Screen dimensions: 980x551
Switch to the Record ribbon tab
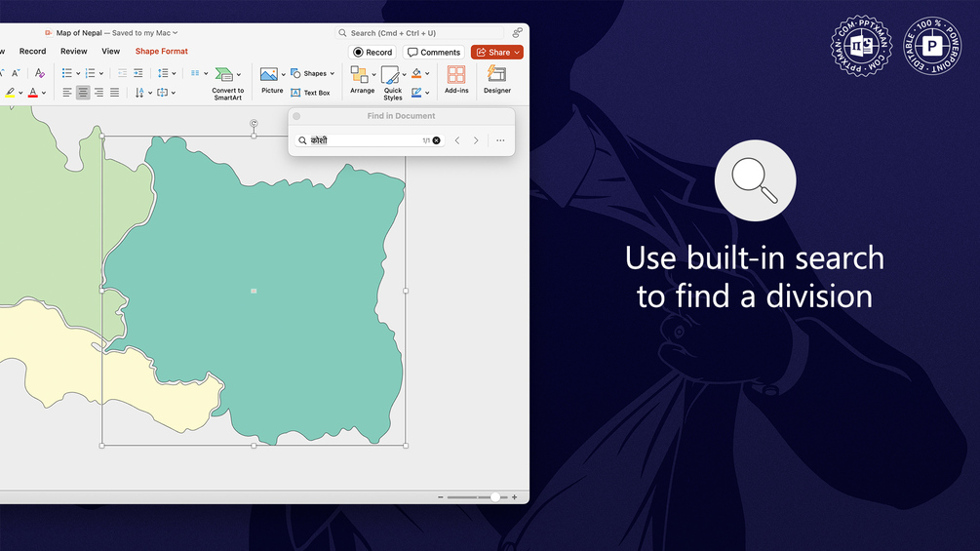32,52
